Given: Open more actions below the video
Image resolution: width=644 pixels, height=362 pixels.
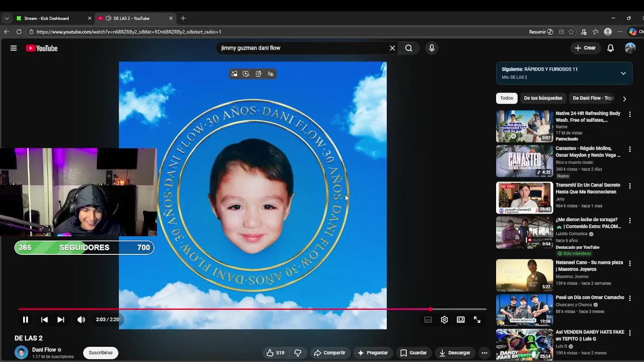Looking at the screenshot, I should point(484,353).
